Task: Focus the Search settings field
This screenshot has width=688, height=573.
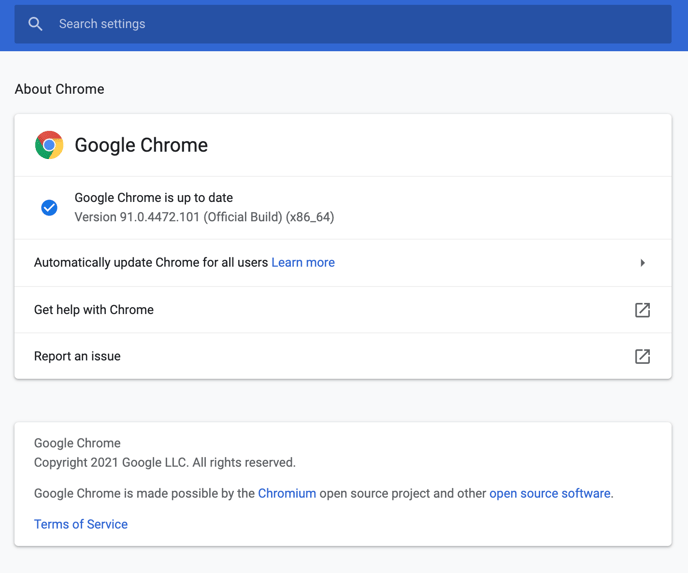Action: click(343, 24)
